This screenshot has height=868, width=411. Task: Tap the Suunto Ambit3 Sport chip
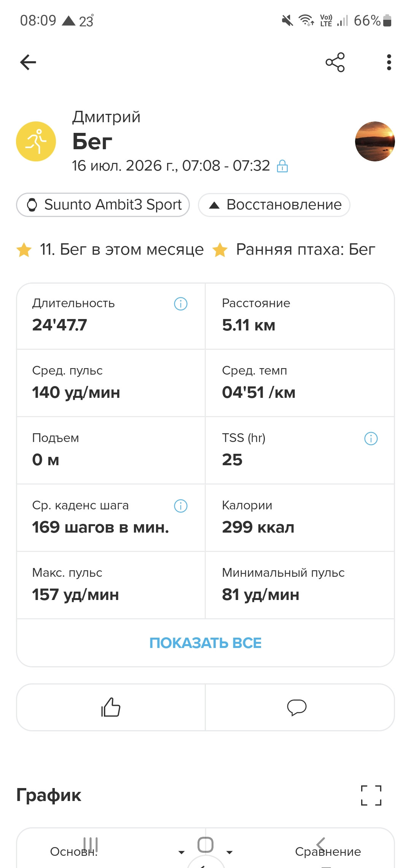pos(103,205)
